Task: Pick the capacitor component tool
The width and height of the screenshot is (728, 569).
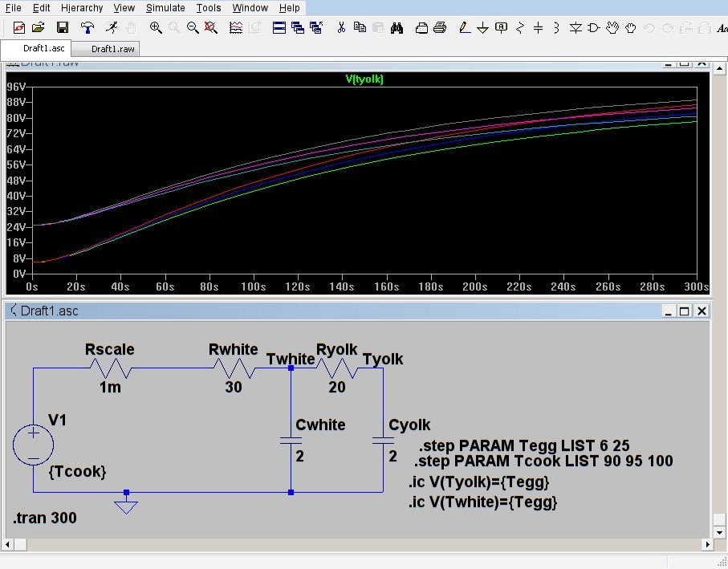Action: tap(538, 27)
